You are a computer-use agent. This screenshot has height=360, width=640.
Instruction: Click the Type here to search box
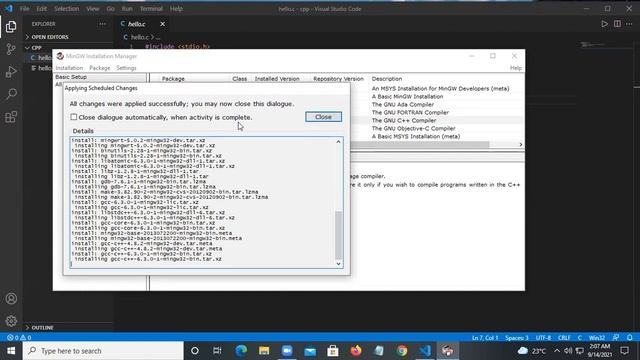[x=103, y=351]
